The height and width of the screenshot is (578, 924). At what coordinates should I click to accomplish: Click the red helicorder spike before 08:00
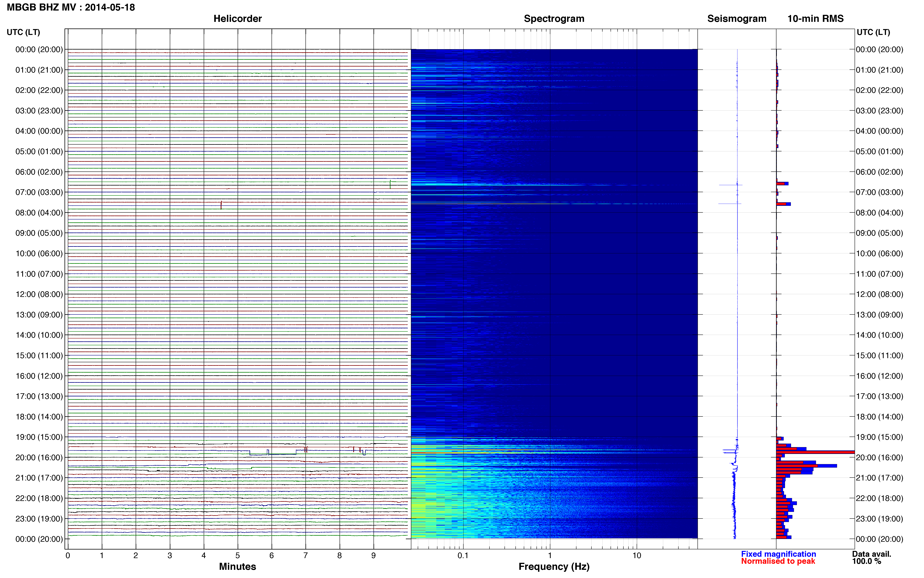221,205
